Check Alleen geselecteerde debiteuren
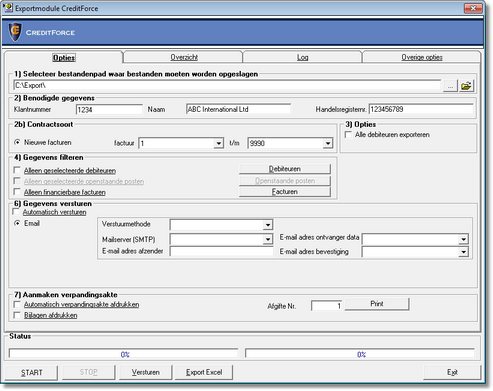 17,170
